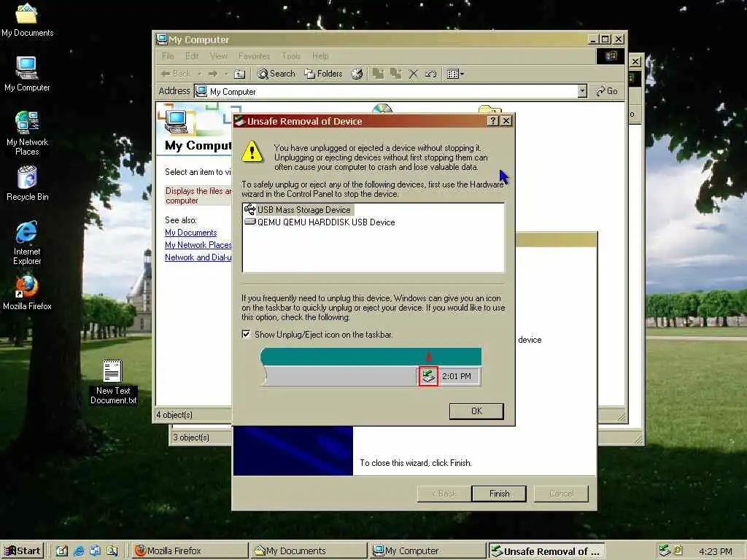Viewport: 747px width, 560px height.
Task: Click the Delete X icon in My Computer toolbar
Action: tap(413, 74)
